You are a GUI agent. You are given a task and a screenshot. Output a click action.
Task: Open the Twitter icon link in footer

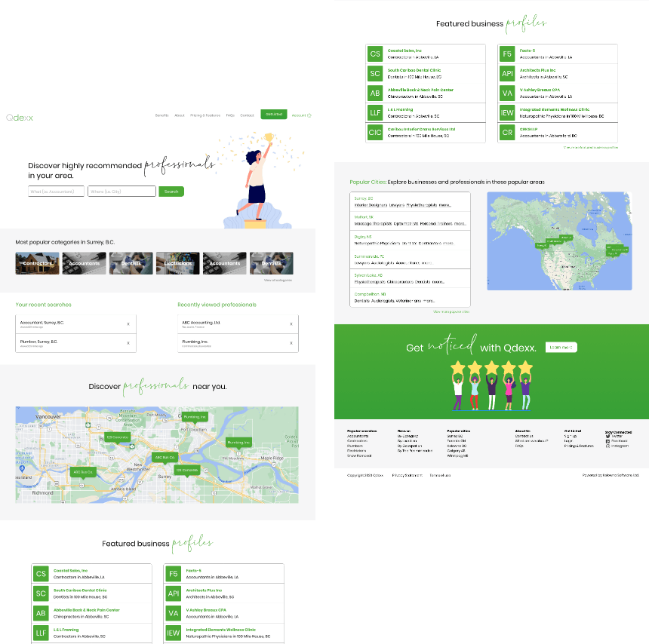click(x=607, y=436)
